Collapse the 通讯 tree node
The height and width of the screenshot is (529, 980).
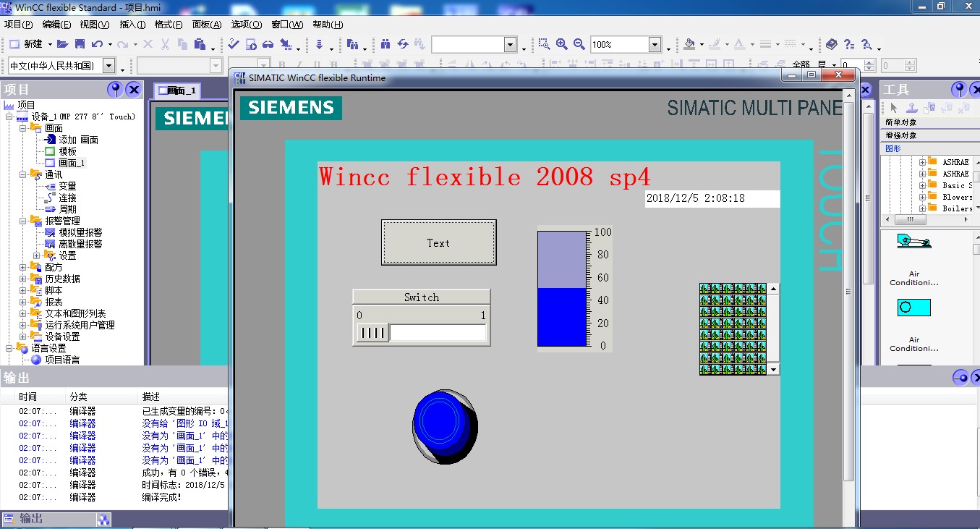23,174
